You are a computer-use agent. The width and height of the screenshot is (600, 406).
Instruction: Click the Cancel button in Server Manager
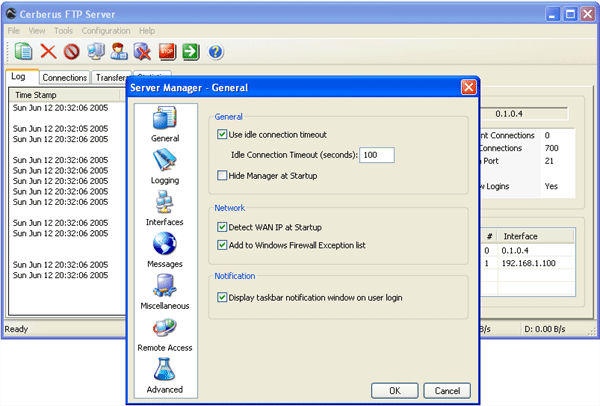click(x=447, y=390)
